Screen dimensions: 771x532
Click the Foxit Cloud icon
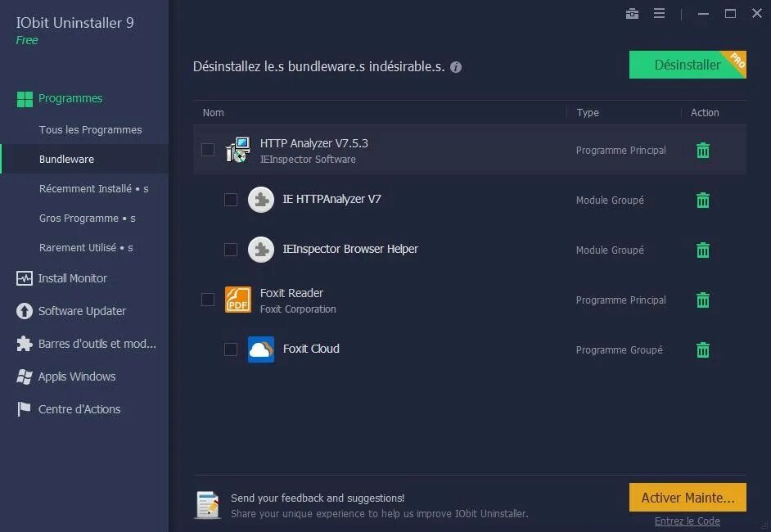pyautogui.click(x=261, y=349)
